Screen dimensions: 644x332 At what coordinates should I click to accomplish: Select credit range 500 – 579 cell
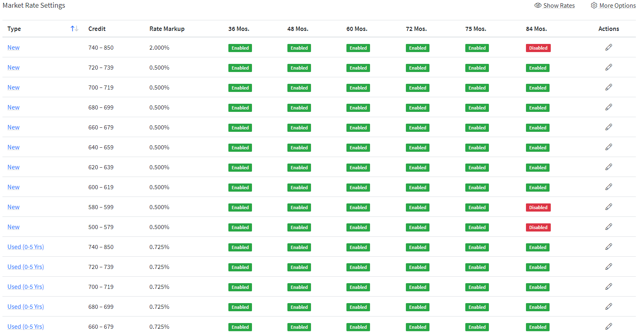click(101, 227)
